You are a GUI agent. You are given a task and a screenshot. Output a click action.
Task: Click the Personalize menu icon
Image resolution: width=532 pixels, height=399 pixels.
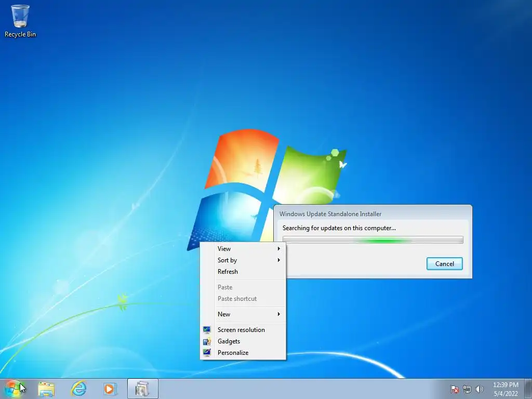[207, 353]
